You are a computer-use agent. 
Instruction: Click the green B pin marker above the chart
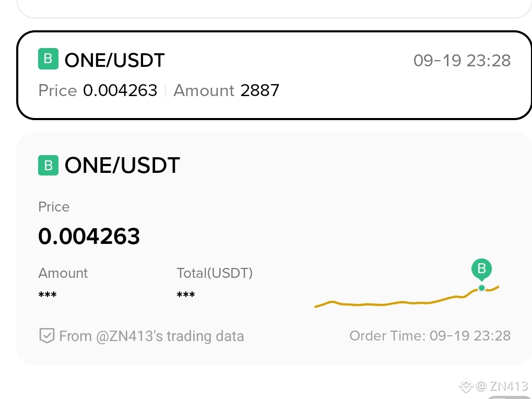coord(481,270)
